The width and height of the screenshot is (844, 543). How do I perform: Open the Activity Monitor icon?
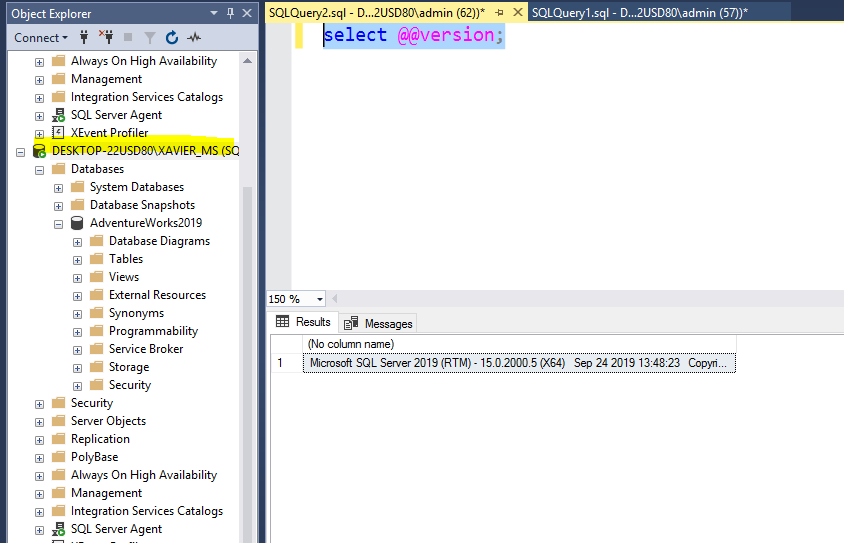tap(194, 38)
